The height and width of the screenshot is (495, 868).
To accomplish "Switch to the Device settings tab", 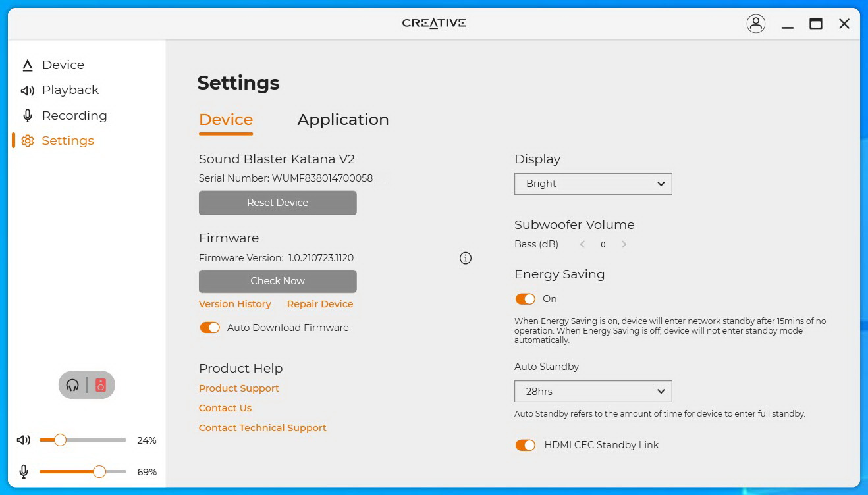I will pyautogui.click(x=226, y=120).
